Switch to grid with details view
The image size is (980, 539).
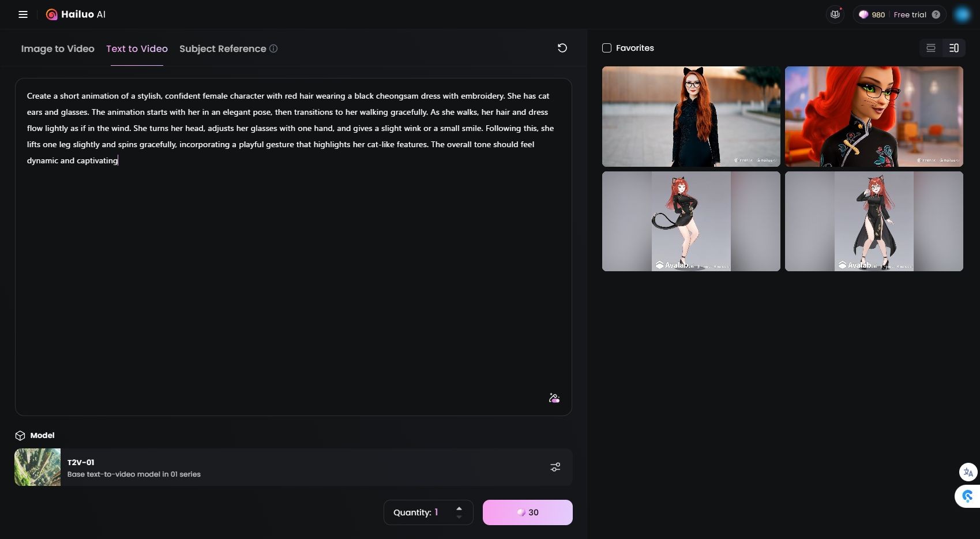click(954, 48)
